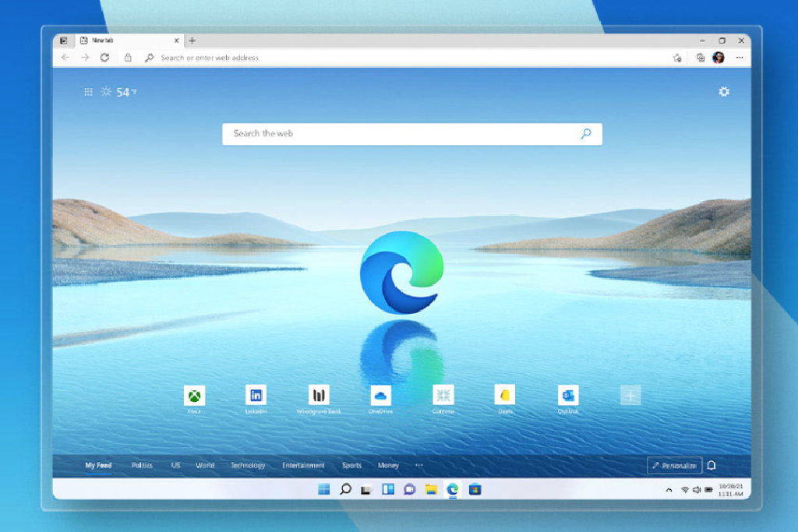Open a new tab with plus button

(192, 41)
